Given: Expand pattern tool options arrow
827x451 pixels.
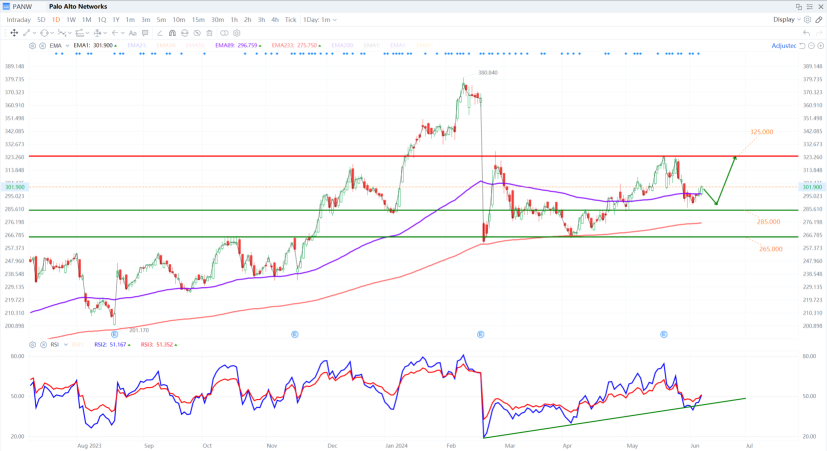Looking at the screenshot, I should pos(70,33).
